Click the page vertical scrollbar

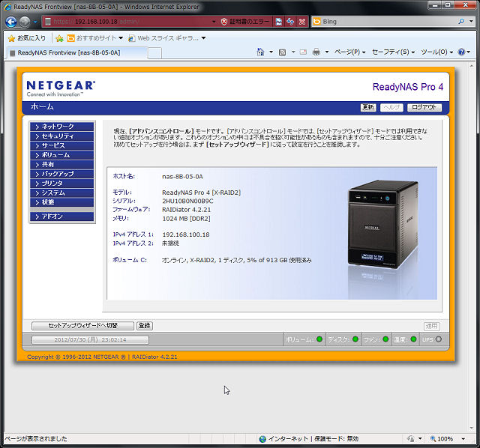click(x=472, y=246)
